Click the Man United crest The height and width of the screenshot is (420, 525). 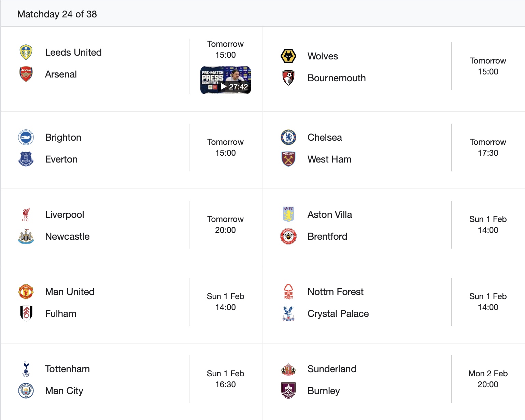point(26,292)
